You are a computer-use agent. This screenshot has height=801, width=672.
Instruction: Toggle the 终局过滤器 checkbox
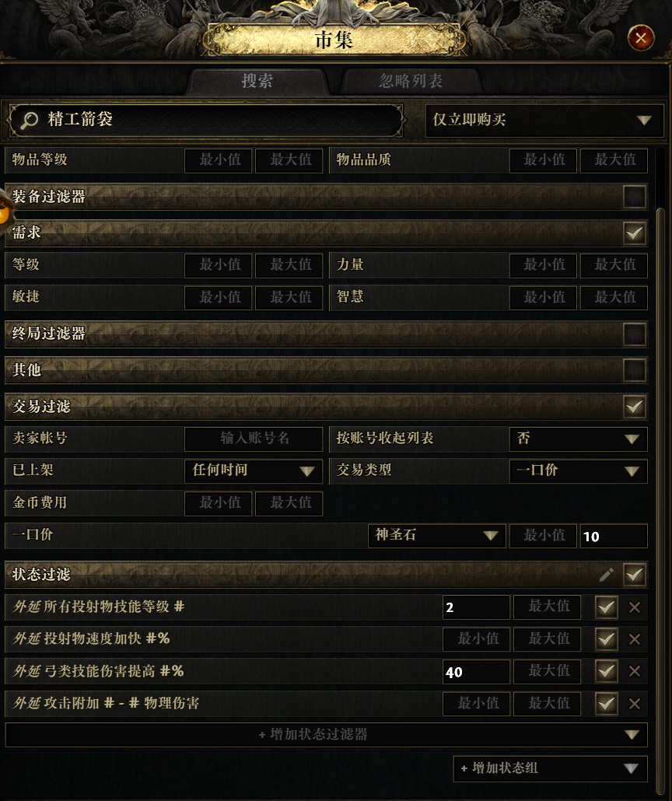coord(635,334)
